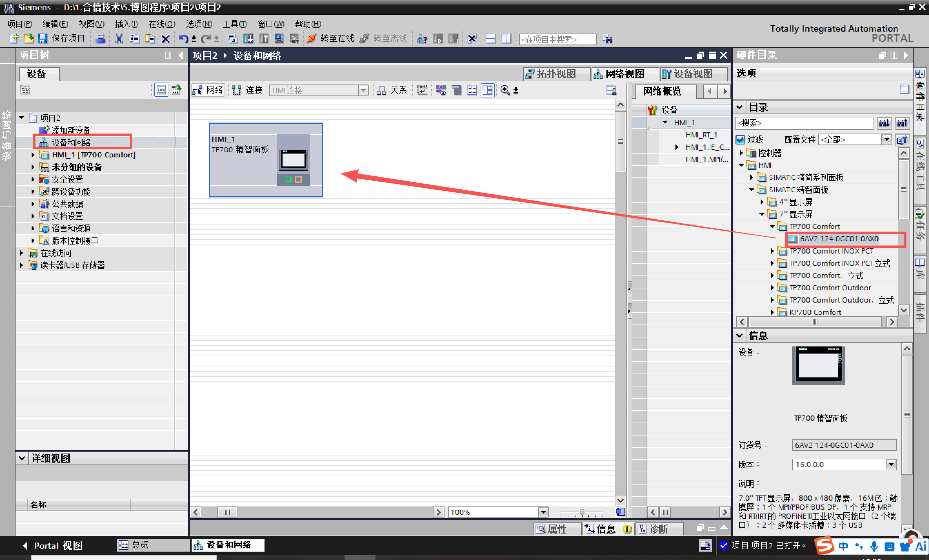
Task: Collapse the 项目2 root tree node
Action: tap(22, 118)
